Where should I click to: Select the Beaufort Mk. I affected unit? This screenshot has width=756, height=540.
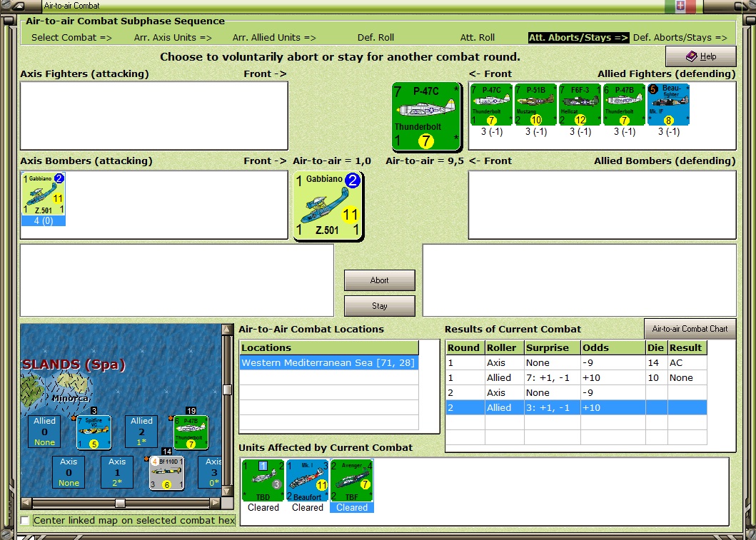tap(307, 480)
